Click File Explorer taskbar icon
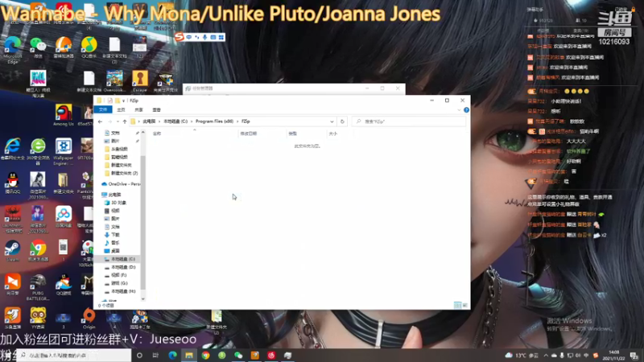This screenshot has height=362, width=644. pyautogui.click(x=189, y=356)
